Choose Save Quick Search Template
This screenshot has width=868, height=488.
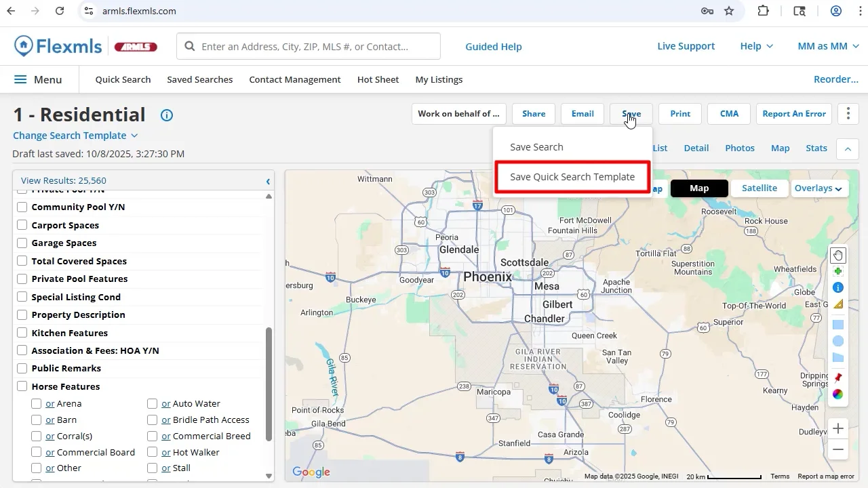[572, 177]
